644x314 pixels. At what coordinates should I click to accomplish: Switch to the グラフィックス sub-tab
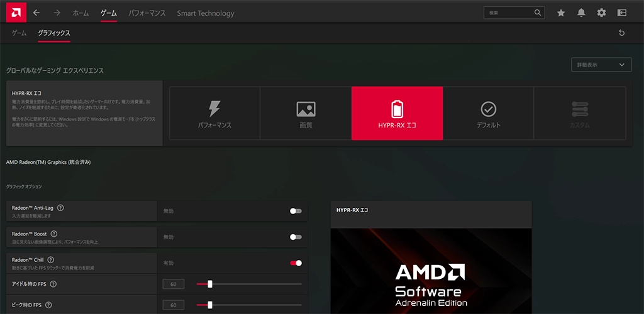pos(54,33)
